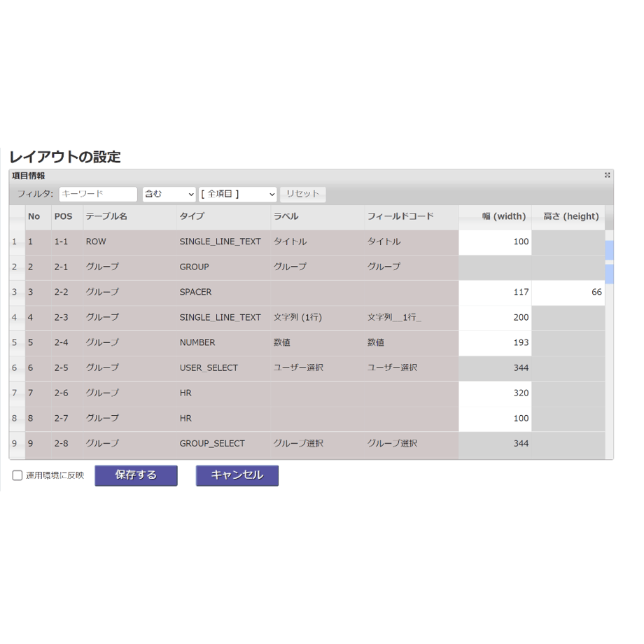Image resolution: width=644 pixels, height=644 pixels.
Task: Click the 高さ (height) column header
Action: [568, 217]
